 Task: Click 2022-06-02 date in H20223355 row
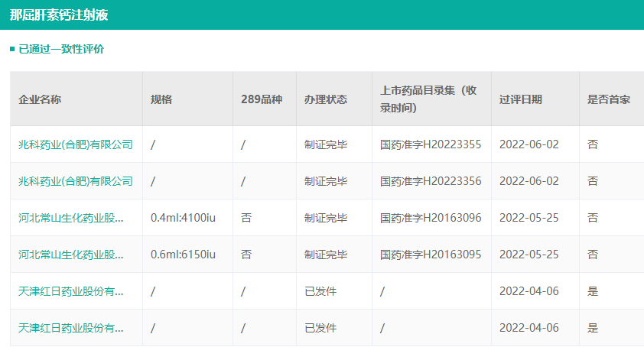tap(529, 144)
